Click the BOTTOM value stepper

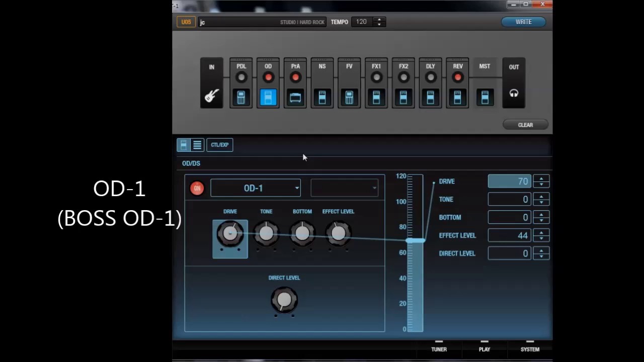[541, 218]
